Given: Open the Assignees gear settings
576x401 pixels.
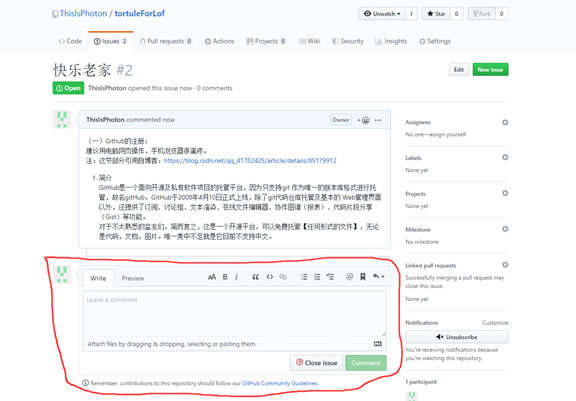Looking at the screenshot, I should [505, 122].
